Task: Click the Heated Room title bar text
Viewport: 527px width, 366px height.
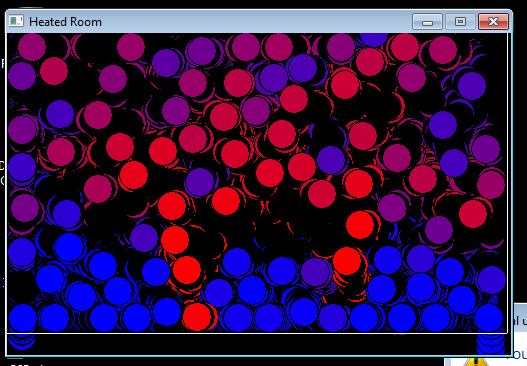Action: 65,22
